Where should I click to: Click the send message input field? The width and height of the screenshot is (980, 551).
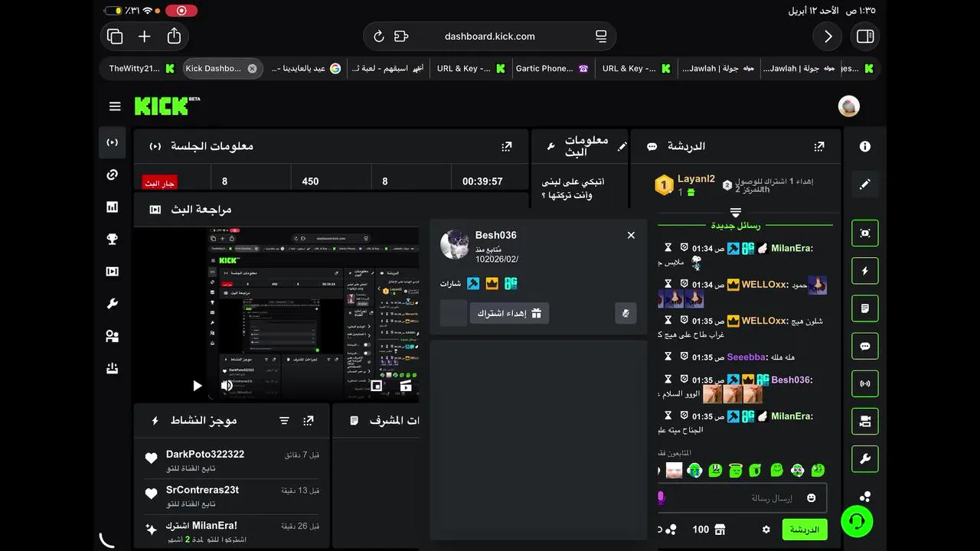point(742,498)
